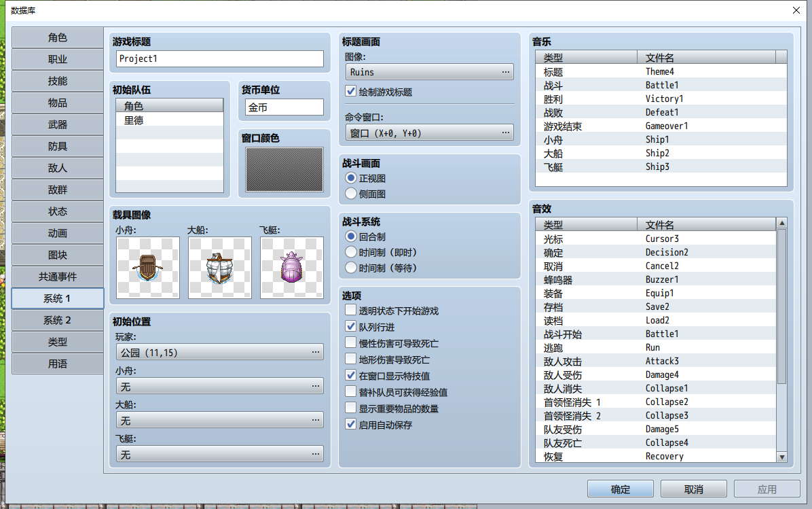Switch to 敌群 tab

click(x=58, y=190)
